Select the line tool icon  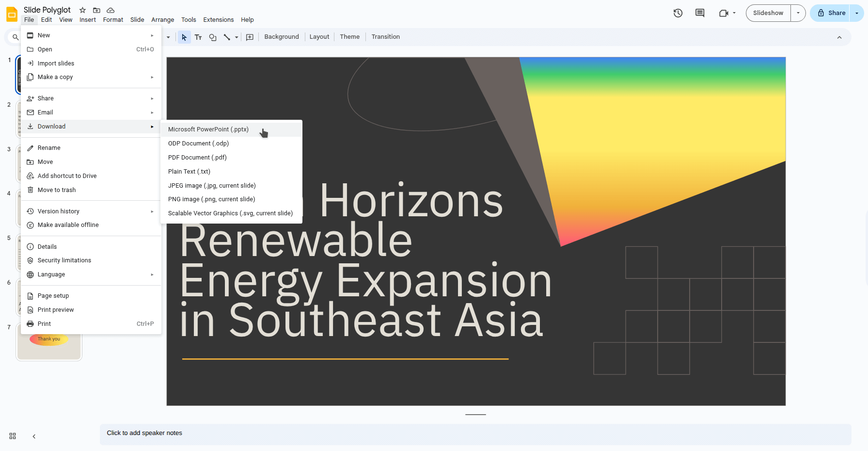coord(226,37)
